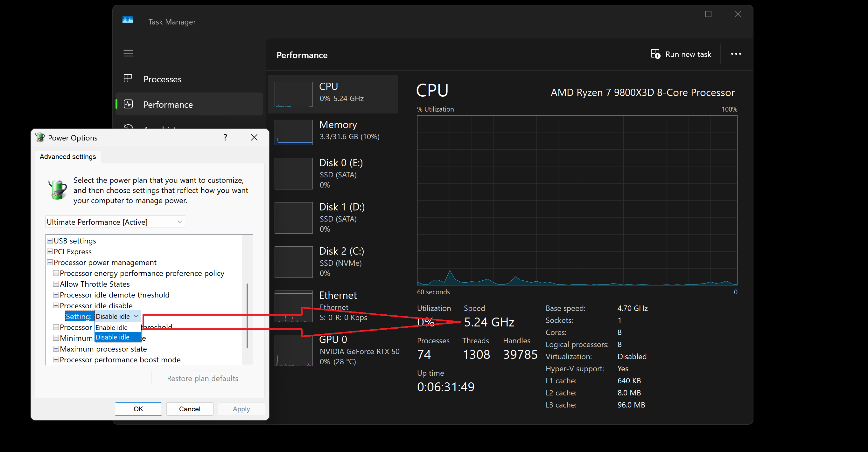Open the Task Manager hamburger navigation menu
The image size is (868, 452).
(x=128, y=53)
